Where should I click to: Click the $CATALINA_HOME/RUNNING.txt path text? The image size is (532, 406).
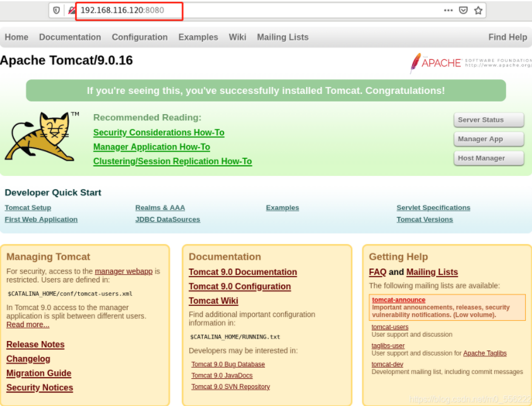235,337
